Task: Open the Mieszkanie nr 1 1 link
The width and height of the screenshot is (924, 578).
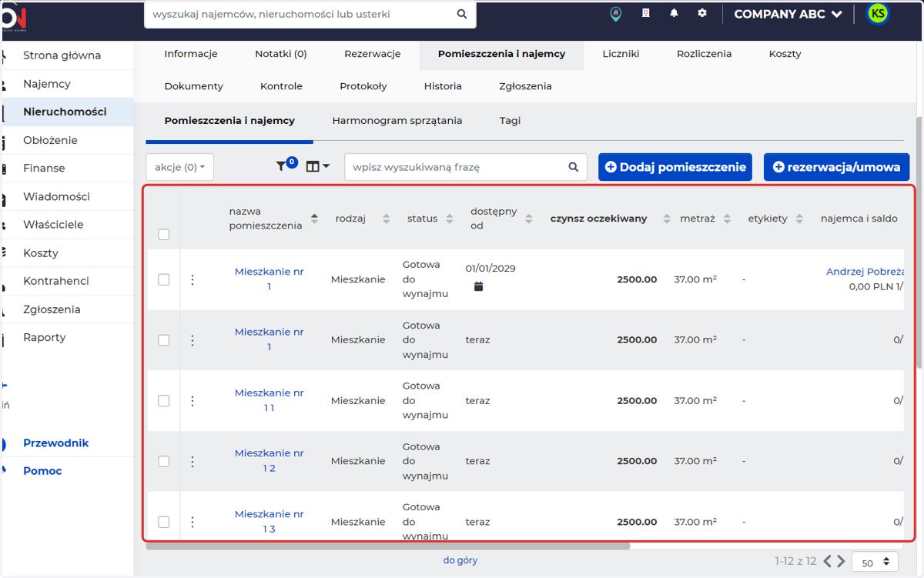Action: point(269,400)
